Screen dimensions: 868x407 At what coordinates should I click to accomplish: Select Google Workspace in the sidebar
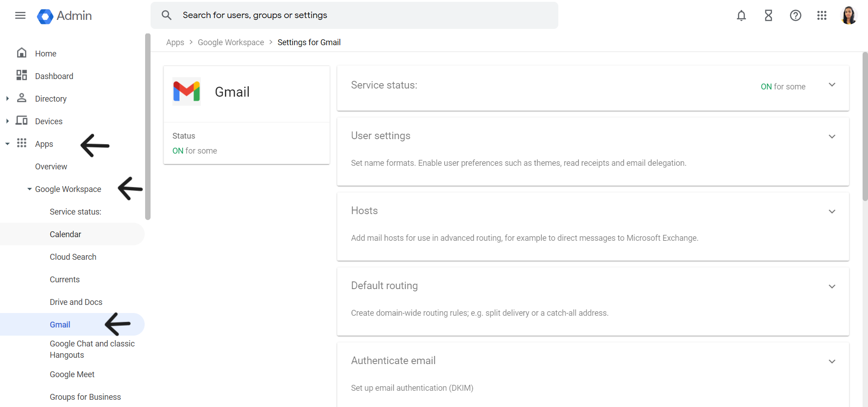68,189
